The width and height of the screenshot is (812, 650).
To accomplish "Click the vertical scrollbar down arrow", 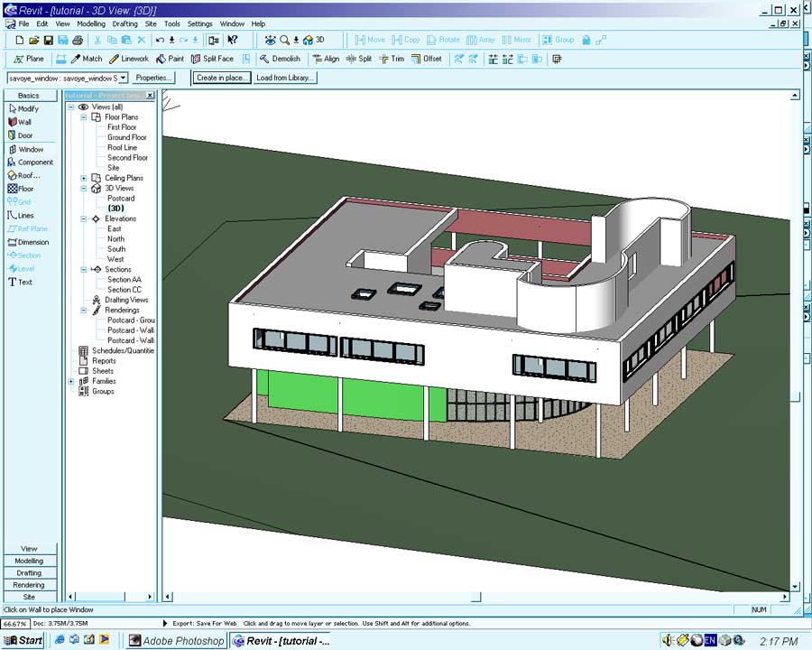I will (x=795, y=588).
